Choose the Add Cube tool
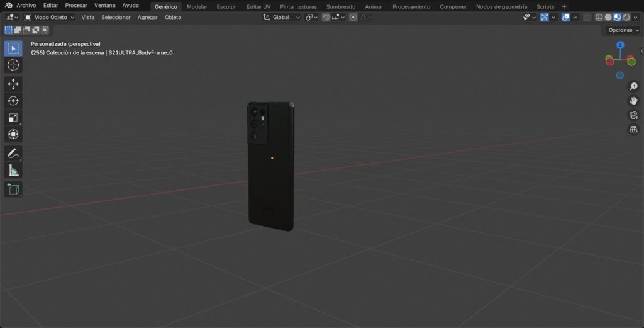The height and width of the screenshot is (328, 644). pyautogui.click(x=13, y=189)
